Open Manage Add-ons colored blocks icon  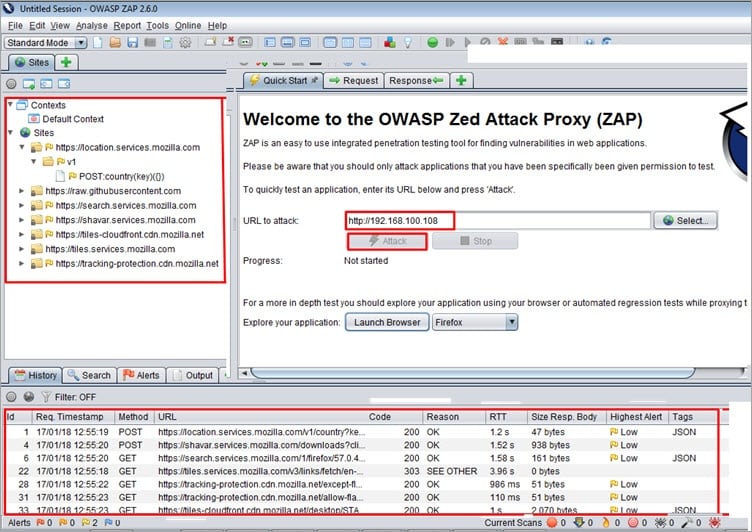(390, 43)
